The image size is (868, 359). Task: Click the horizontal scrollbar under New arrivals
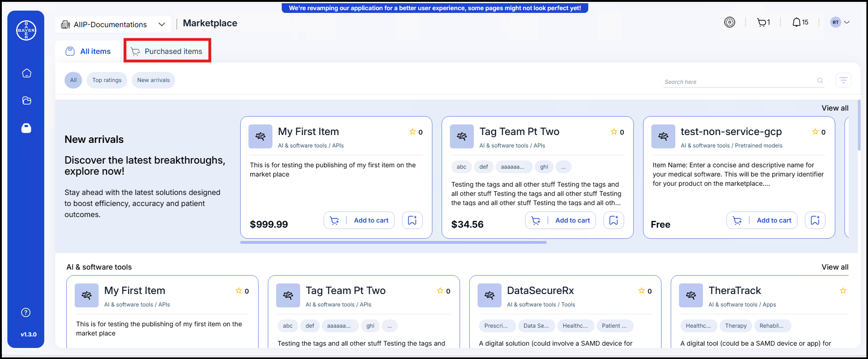pyautogui.click(x=393, y=242)
